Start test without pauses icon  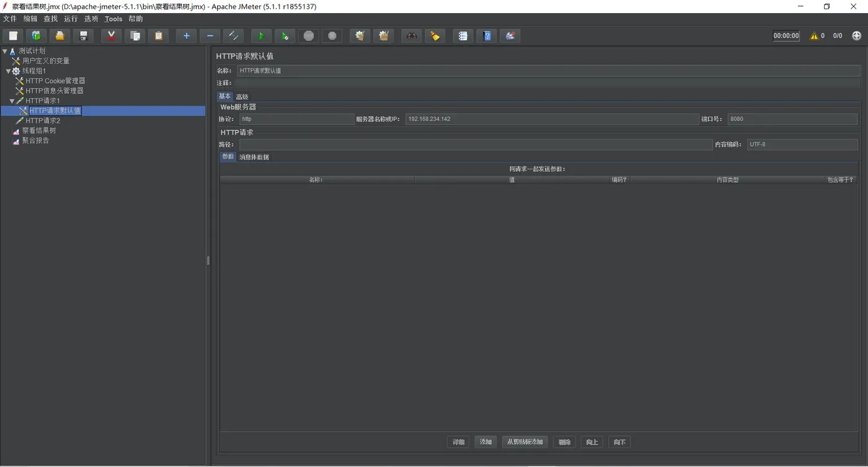coord(285,36)
